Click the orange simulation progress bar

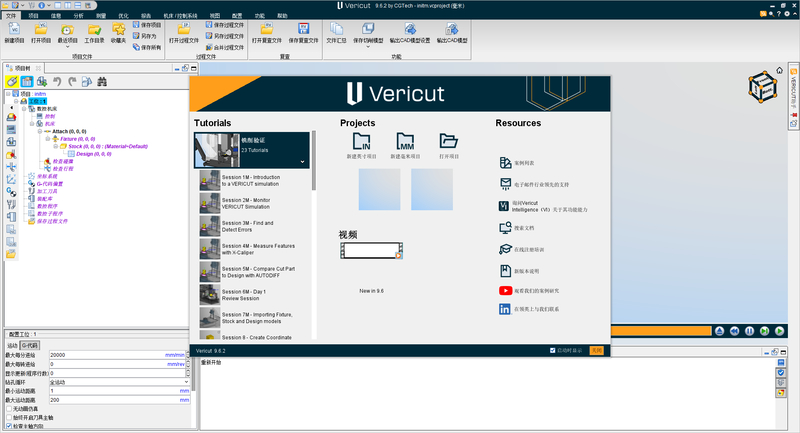pyautogui.click(x=661, y=331)
